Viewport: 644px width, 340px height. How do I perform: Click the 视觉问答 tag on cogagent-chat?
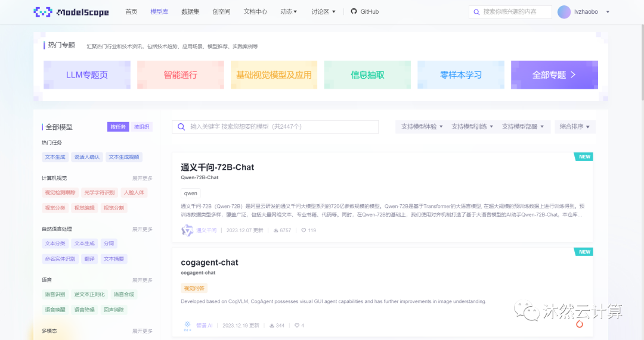(x=194, y=288)
